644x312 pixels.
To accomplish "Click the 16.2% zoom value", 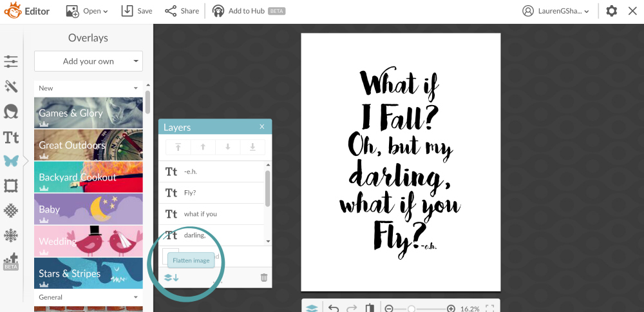I will pos(470,309).
